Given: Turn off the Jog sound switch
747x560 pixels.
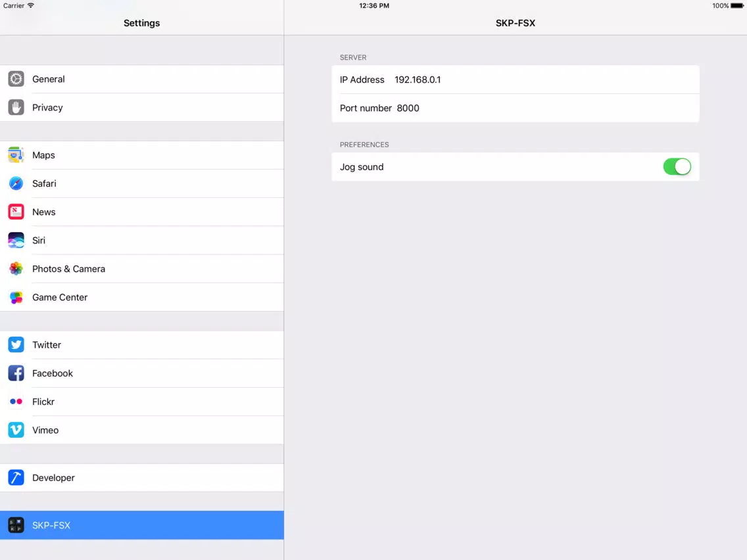Looking at the screenshot, I should pos(677,167).
